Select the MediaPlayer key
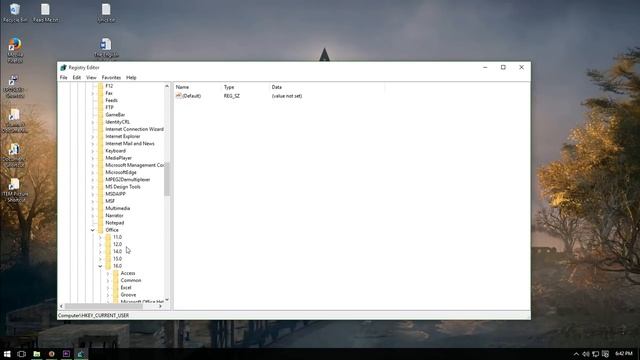Screen dimensions: 640x360 click(118, 158)
